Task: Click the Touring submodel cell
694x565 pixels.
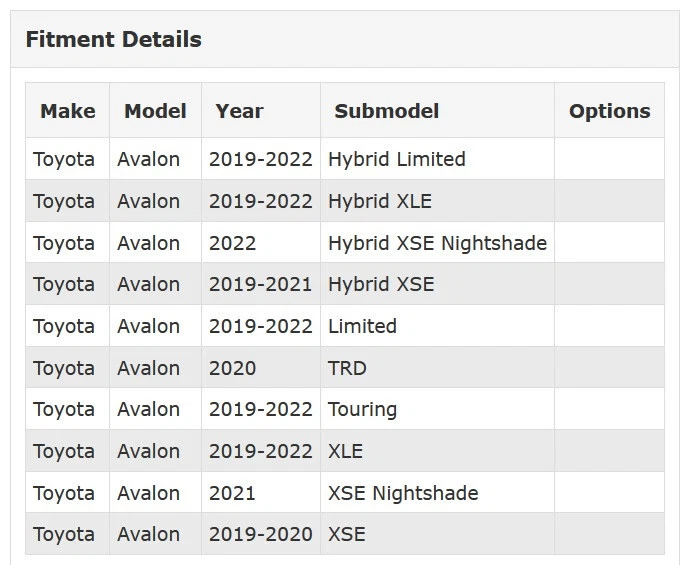Action: [x=362, y=409]
